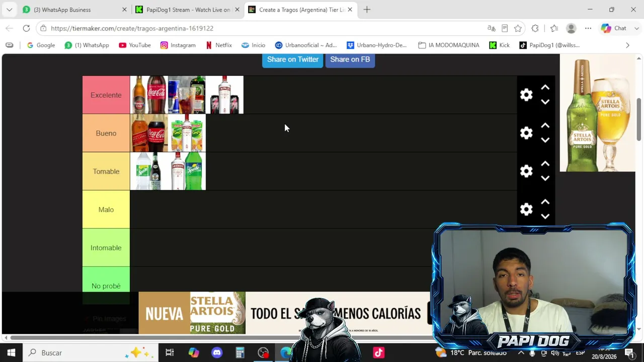This screenshot has width=644, height=362.
Task: Select the Smirnoff with green Sprite image in Tomable
Action: [187, 171]
